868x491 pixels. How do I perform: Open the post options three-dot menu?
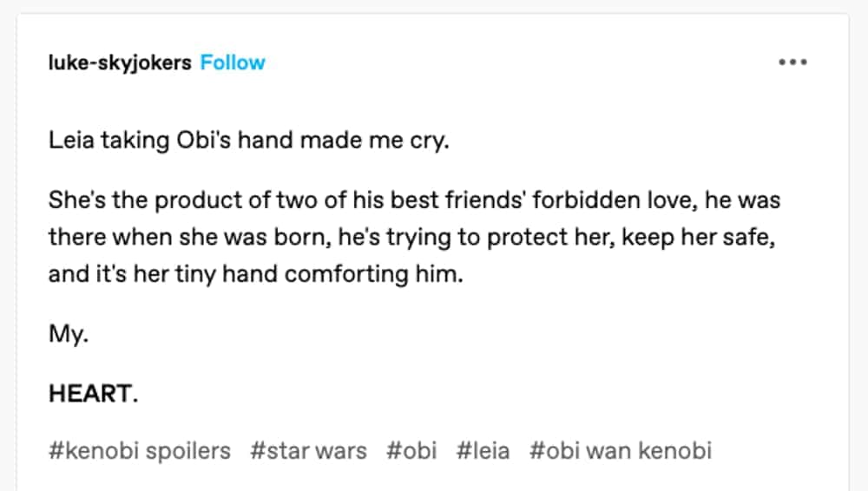[792, 62]
